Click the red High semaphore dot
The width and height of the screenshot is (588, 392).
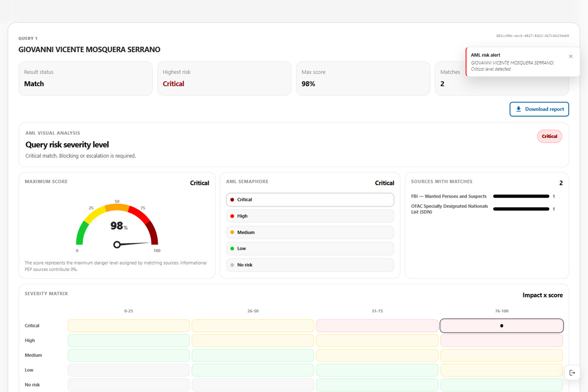pos(232,216)
